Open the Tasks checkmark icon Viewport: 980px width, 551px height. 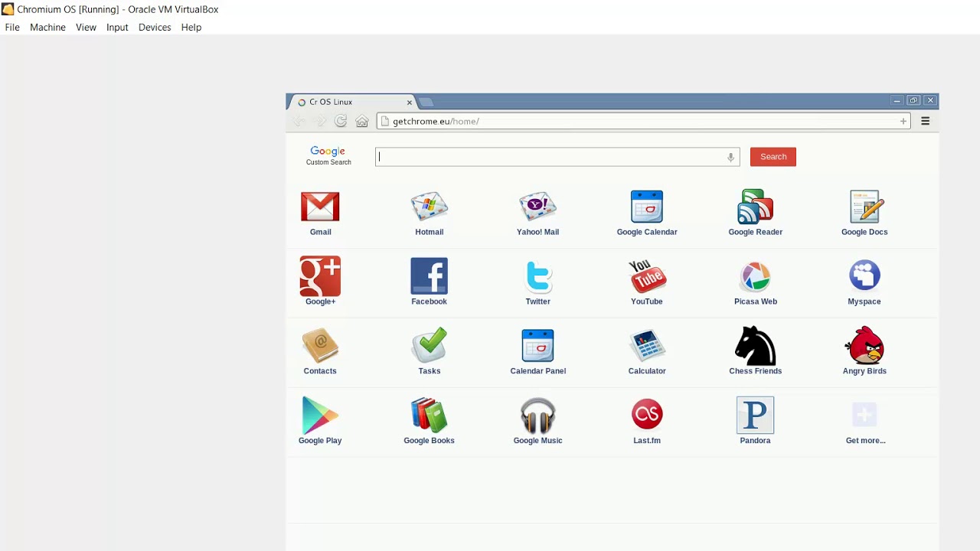429,345
